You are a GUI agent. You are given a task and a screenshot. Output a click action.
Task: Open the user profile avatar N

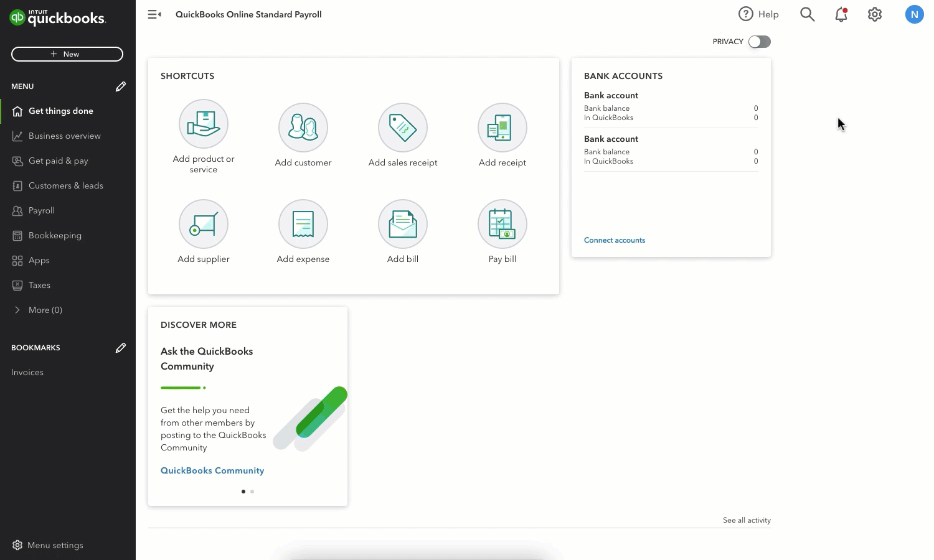(x=914, y=14)
